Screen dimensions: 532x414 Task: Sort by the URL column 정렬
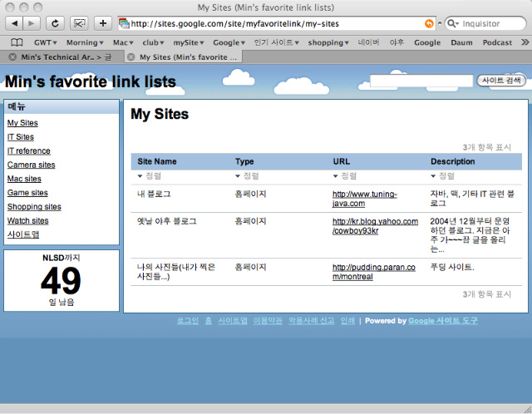(345, 176)
